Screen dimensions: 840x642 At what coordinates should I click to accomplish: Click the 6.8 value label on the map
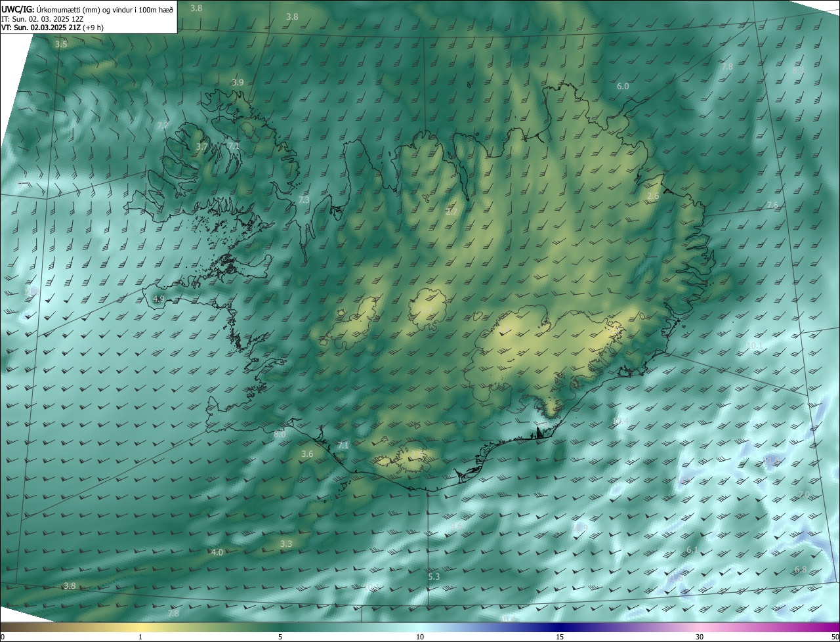click(801, 570)
